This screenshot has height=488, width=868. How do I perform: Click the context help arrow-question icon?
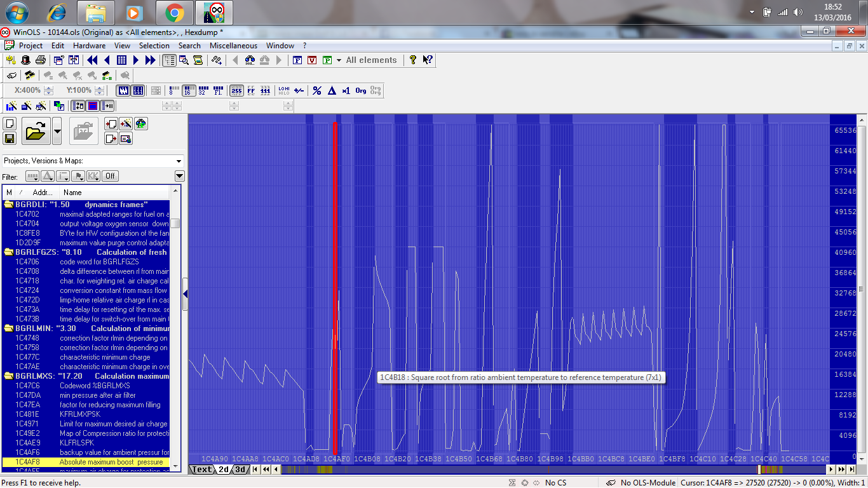pos(428,60)
